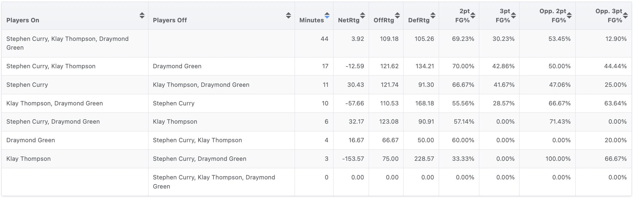The height and width of the screenshot is (200, 644).
Task: Click the DefRtg value 134.21
Action: (x=424, y=66)
